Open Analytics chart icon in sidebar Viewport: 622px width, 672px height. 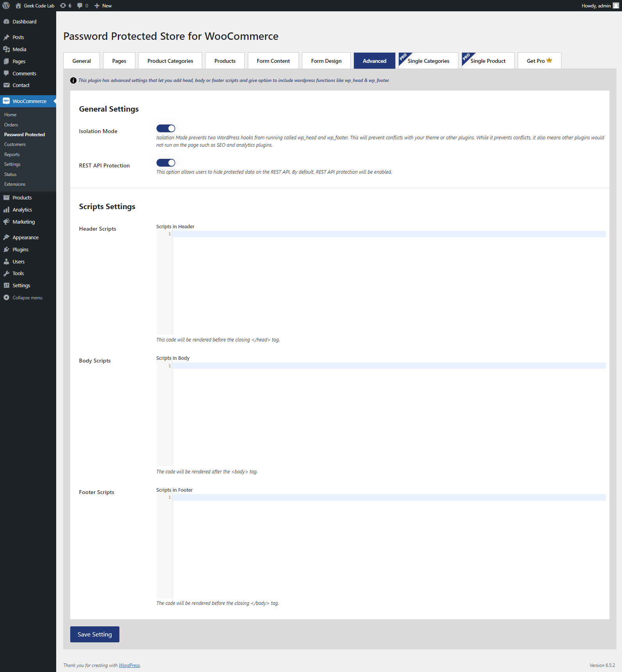pyautogui.click(x=6, y=210)
